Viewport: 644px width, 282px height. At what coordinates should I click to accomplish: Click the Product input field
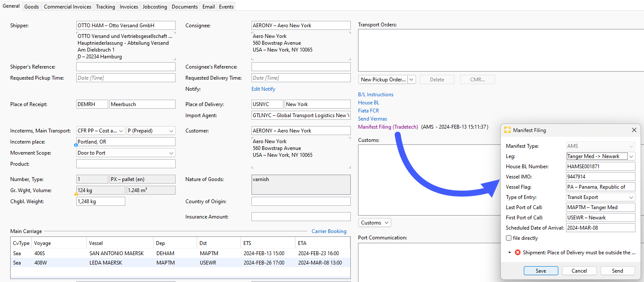(x=126, y=164)
